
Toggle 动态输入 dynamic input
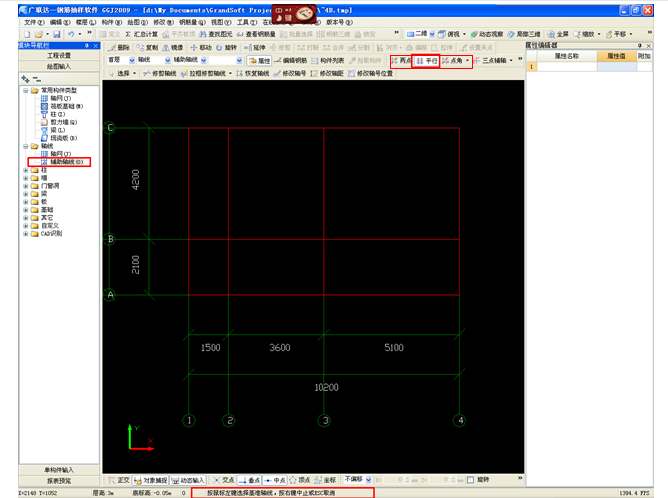(188, 480)
